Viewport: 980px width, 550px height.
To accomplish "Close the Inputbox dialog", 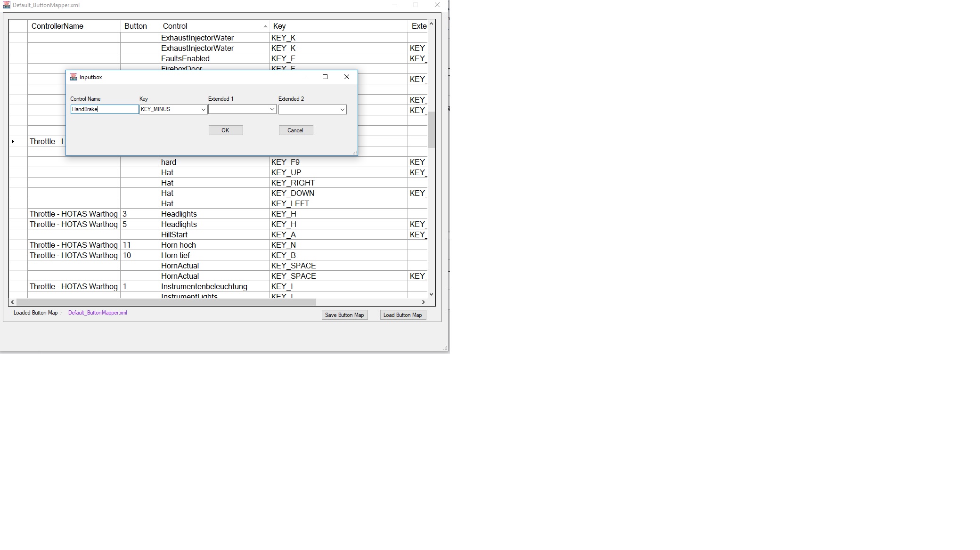I will [x=346, y=77].
